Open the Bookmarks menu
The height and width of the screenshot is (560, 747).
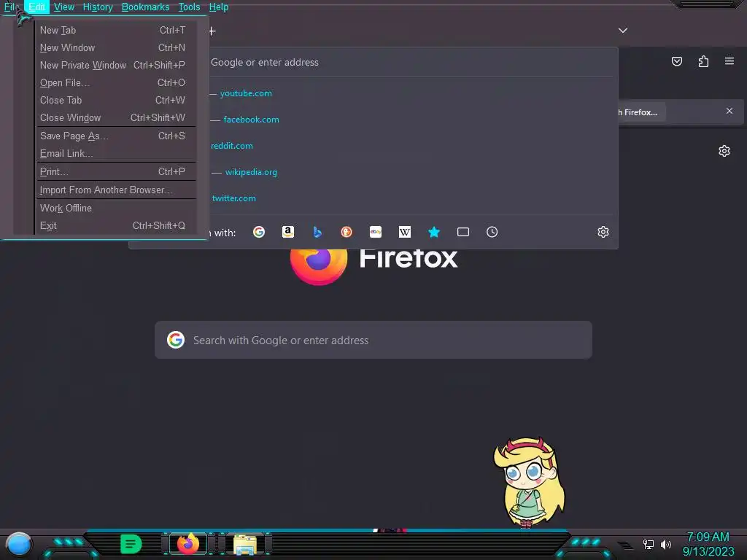(x=145, y=7)
